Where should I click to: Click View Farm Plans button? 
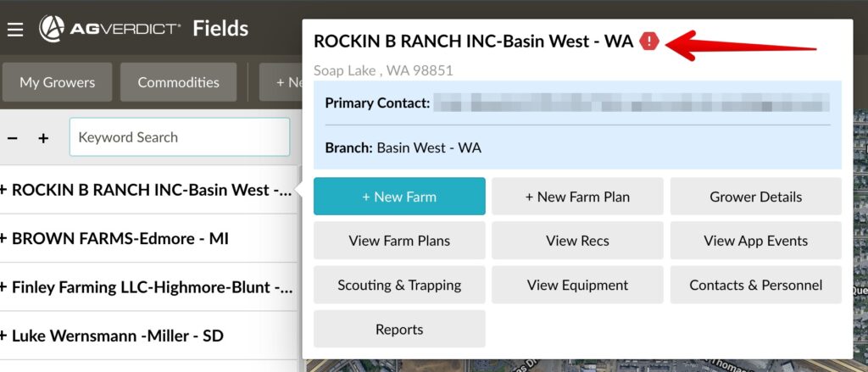[x=399, y=241]
